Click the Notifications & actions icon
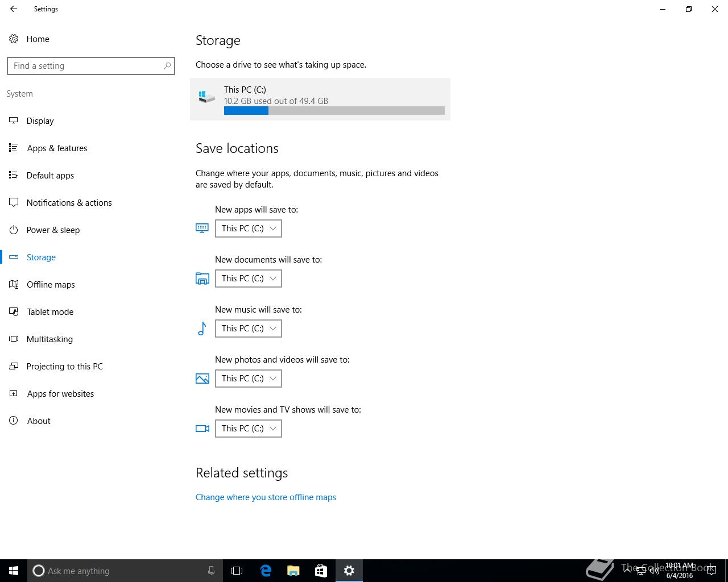Image resolution: width=728 pixels, height=582 pixels. click(x=14, y=202)
